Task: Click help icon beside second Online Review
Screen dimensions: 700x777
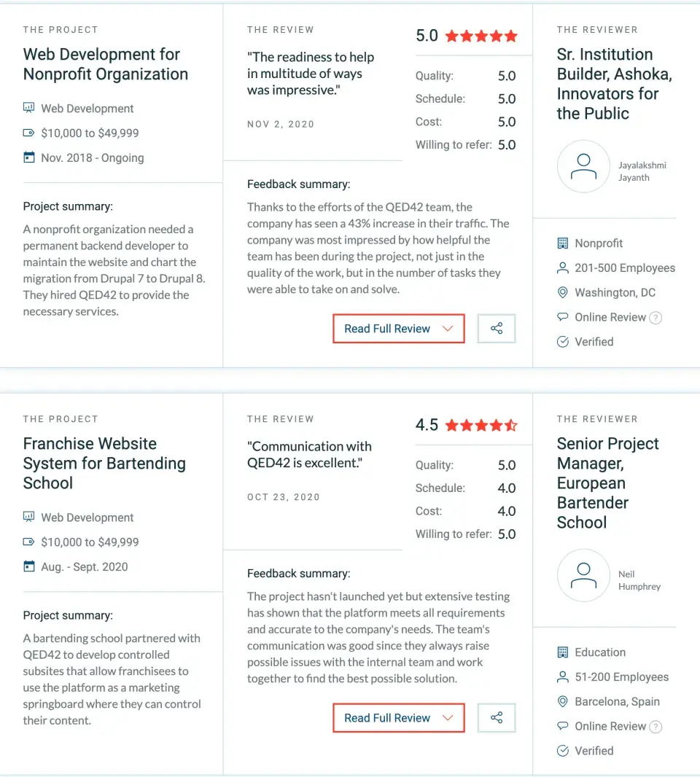Action: coord(656,727)
